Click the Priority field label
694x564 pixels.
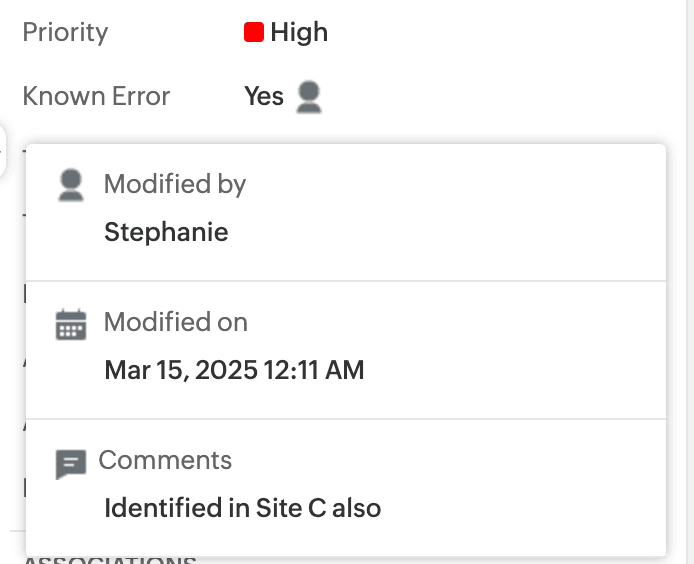65,33
